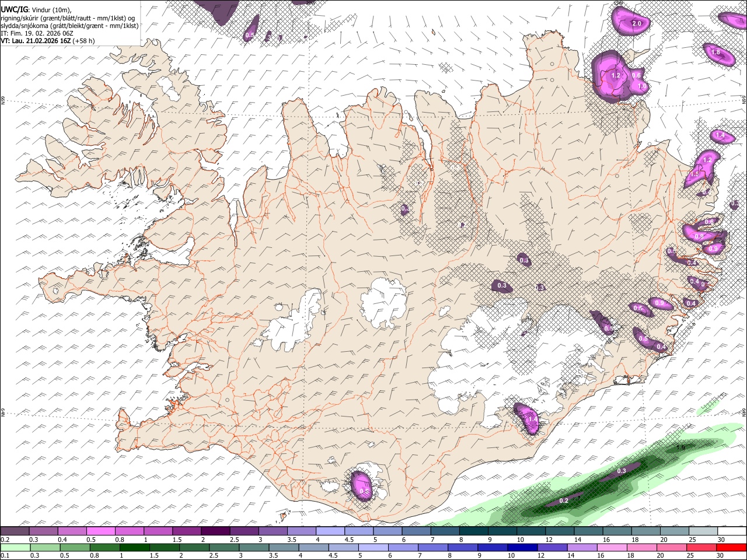Click the "IT: Fim. 19. 02. 2026 06Z" line
The height and width of the screenshot is (560, 747).
pyautogui.click(x=38, y=33)
